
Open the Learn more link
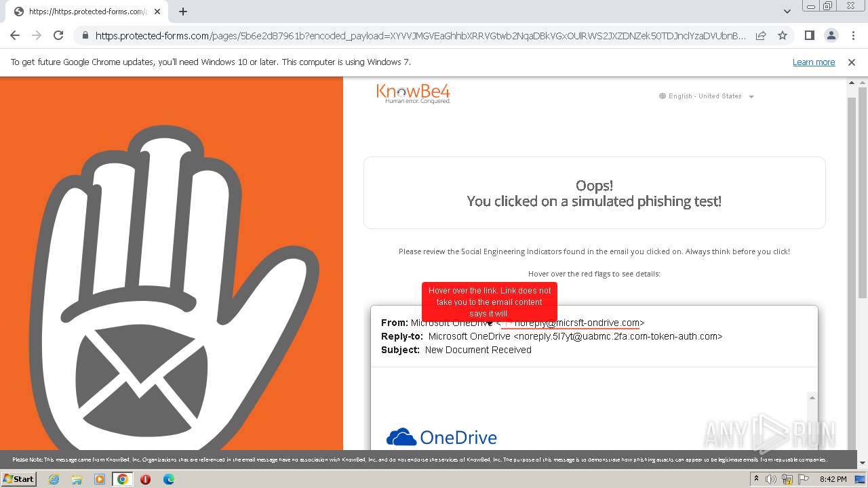[814, 62]
